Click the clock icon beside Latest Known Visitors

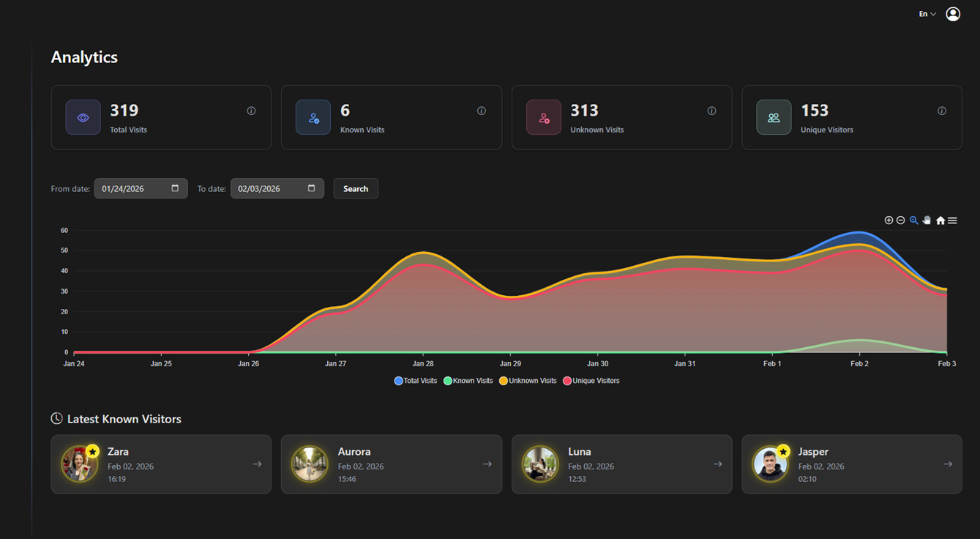tap(56, 418)
